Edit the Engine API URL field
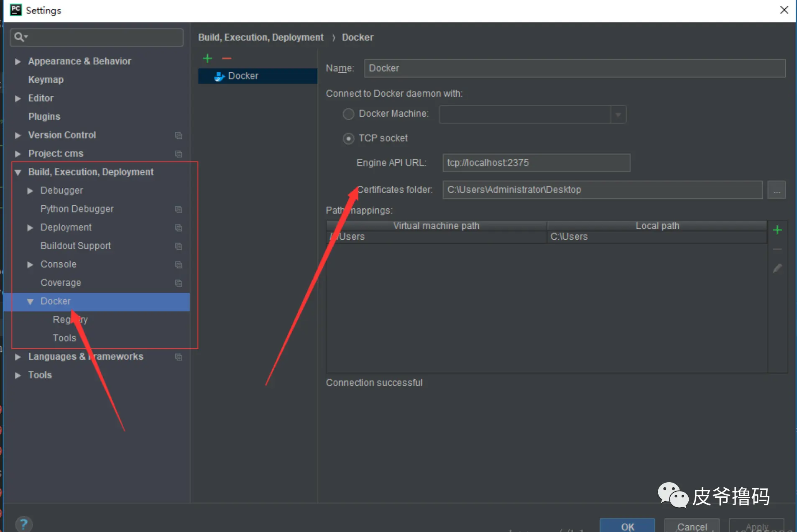Image resolution: width=797 pixels, height=532 pixels. click(536, 163)
